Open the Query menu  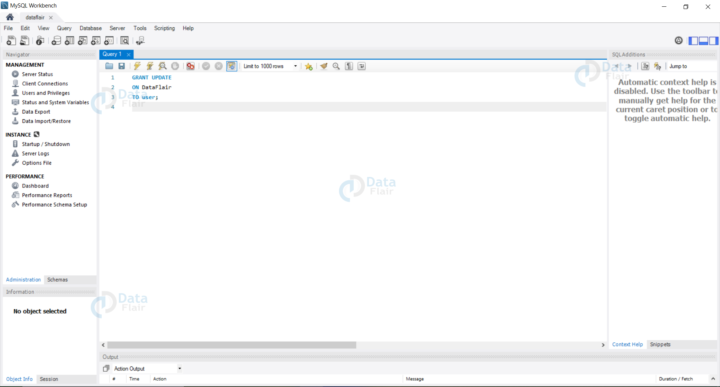(x=64, y=28)
